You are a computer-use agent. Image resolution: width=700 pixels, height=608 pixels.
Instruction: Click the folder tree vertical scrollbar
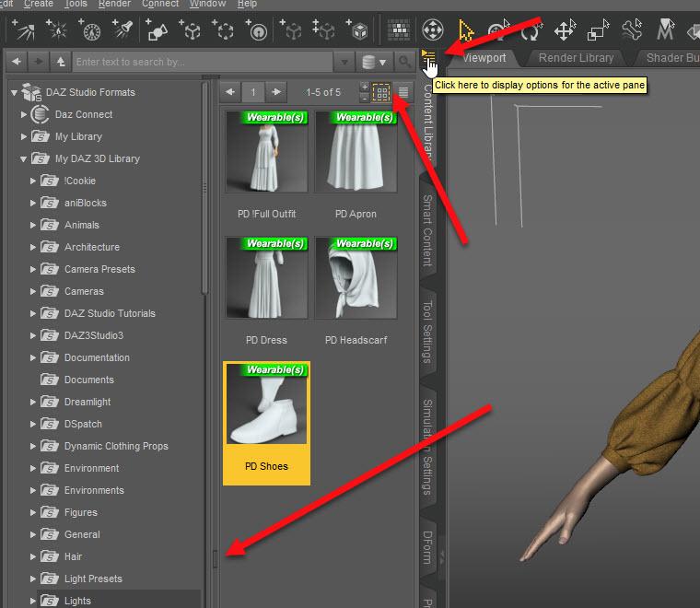pyautogui.click(x=204, y=188)
